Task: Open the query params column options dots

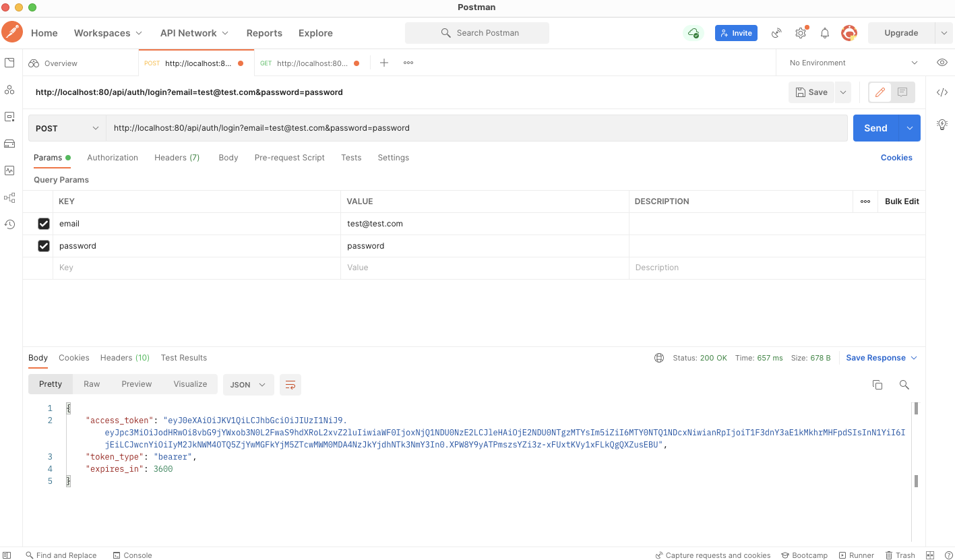Action: 865,201
